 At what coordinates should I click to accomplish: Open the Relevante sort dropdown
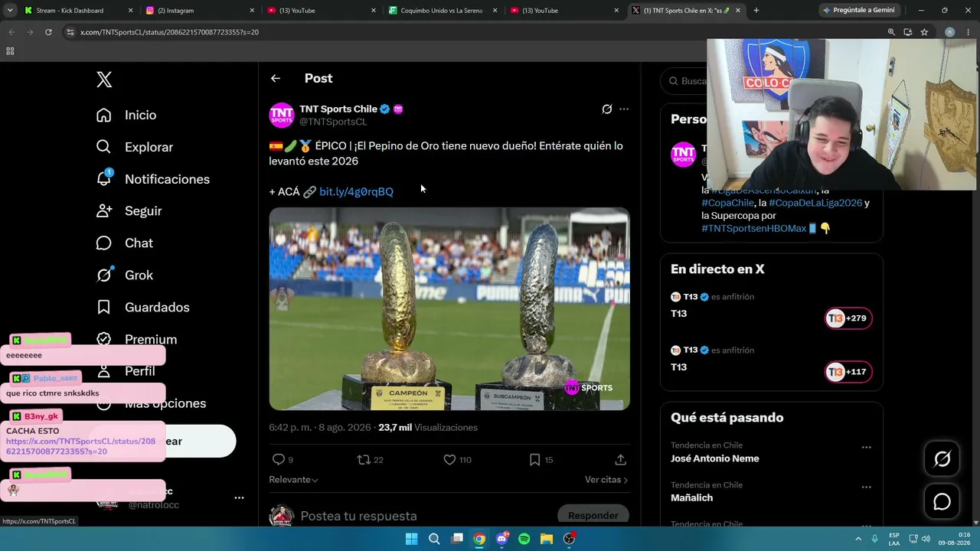click(293, 480)
